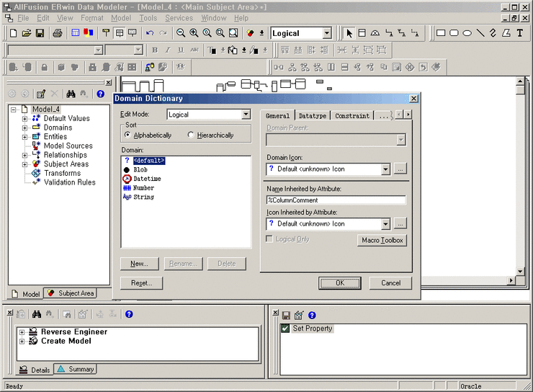The height and width of the screenshot is (392, 533).
Task: Toggle the Set Property checkbox
Action: [285, 329]
